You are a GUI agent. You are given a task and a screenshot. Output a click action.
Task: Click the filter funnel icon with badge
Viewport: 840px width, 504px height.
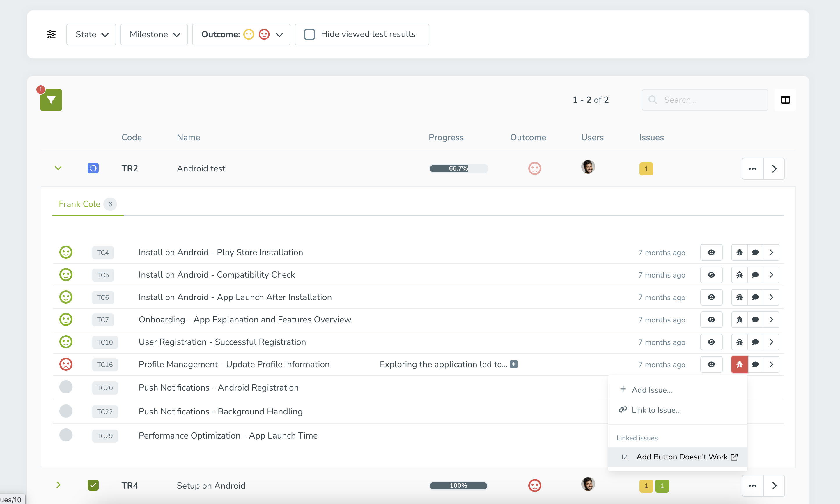(x=51, y=100)
